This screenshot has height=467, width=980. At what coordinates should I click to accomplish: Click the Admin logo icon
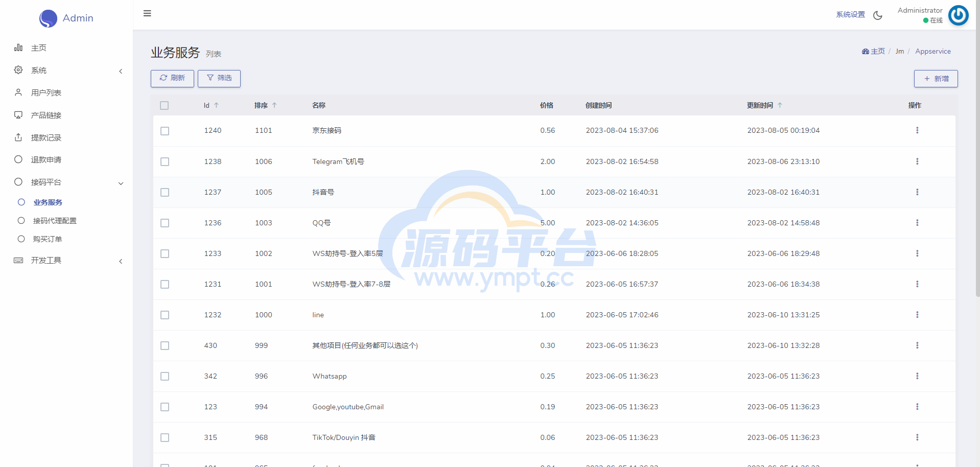pos(48,18)
